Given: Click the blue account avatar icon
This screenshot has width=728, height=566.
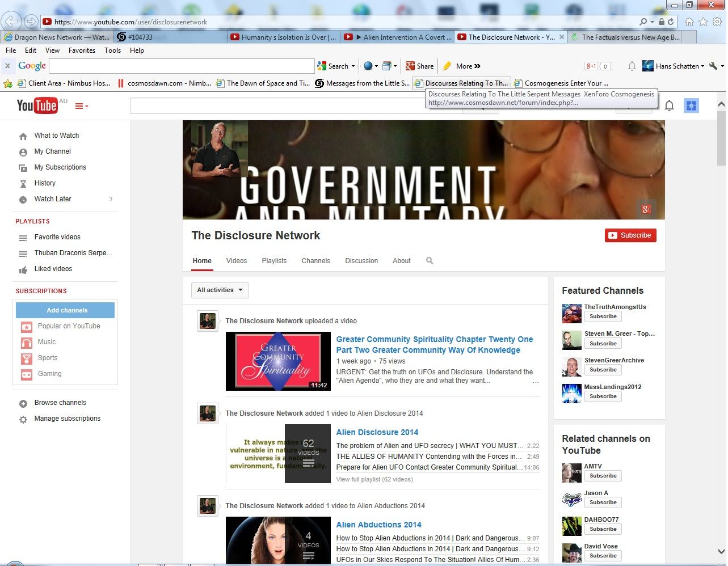Looking at the screenshot, I should [691, 105].
